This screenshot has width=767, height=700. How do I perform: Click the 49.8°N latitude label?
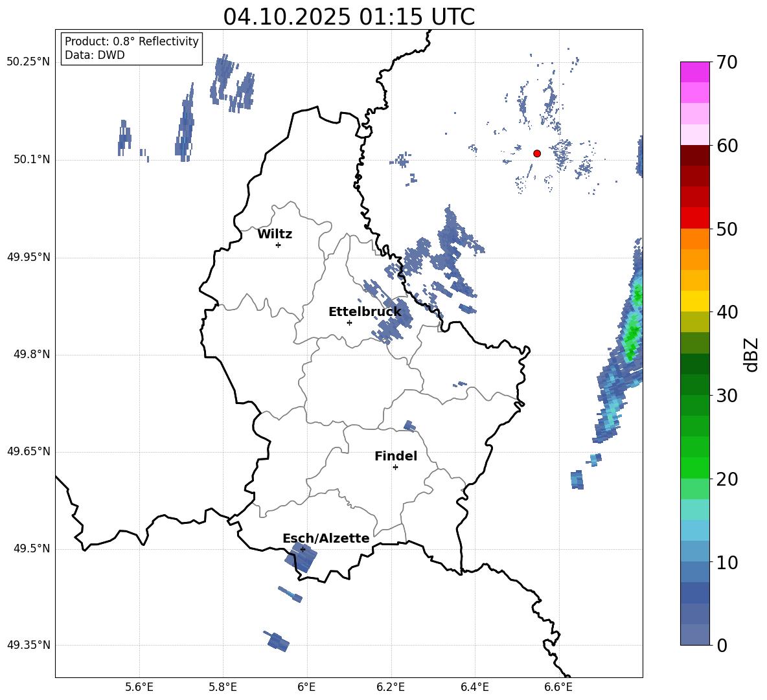click(32, 354)
